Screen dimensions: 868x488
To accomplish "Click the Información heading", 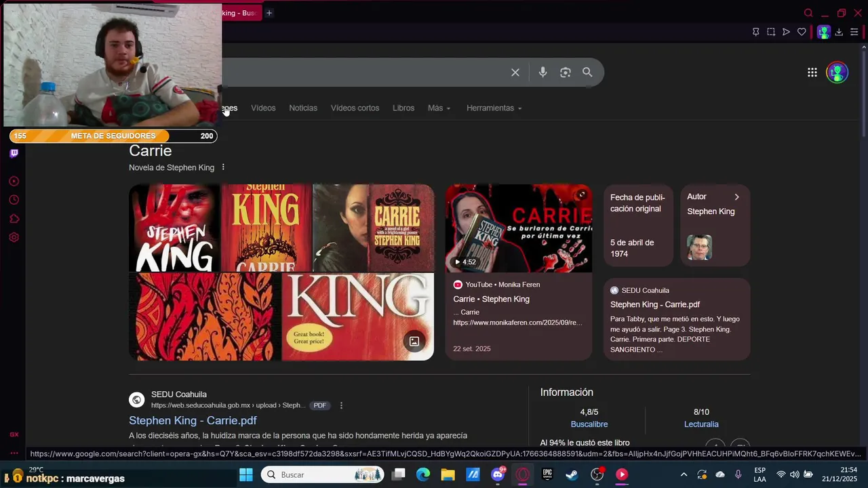I will (567, 392).
